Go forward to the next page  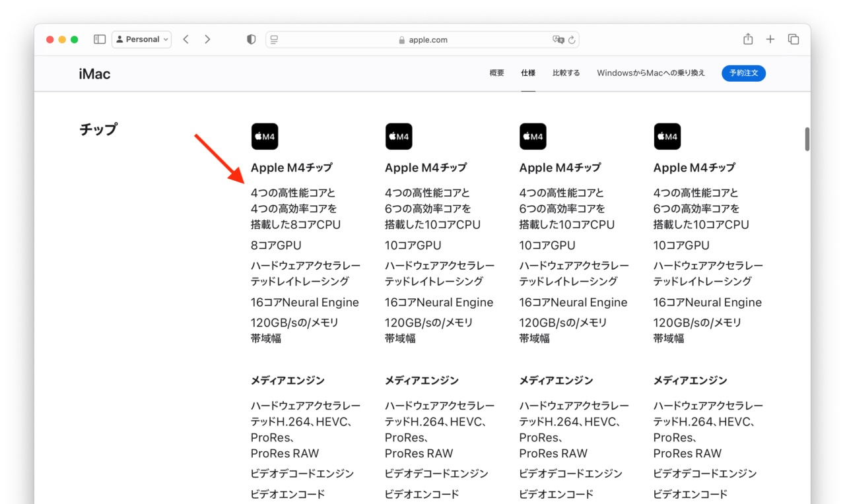tap(207, 40)
